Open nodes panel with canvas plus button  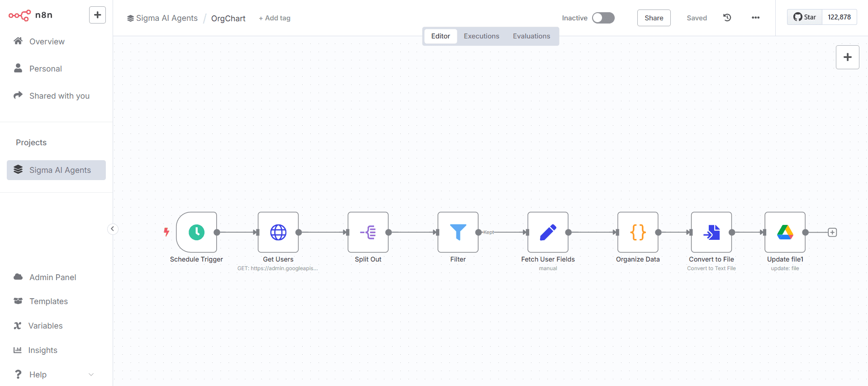point(848,57)
